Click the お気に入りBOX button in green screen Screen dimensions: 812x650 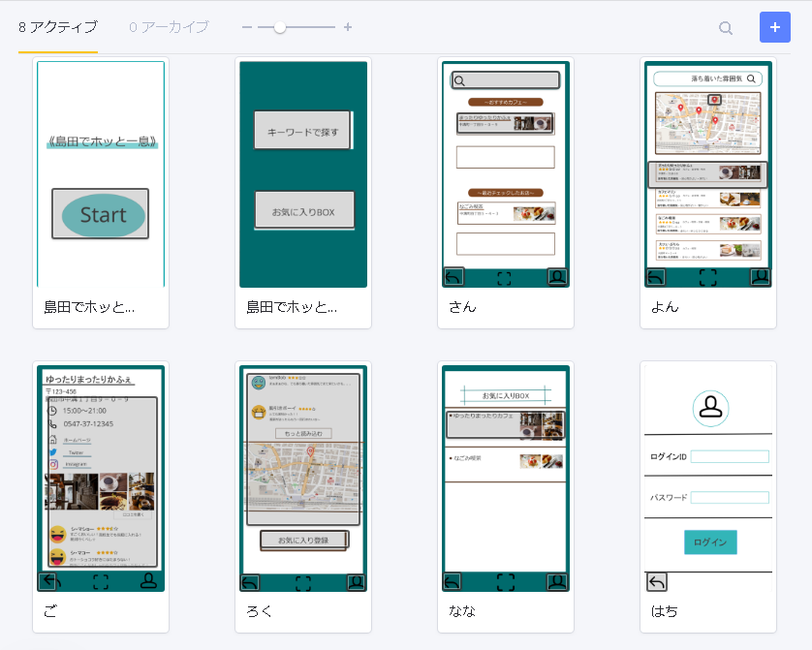[x=304, y=210]
